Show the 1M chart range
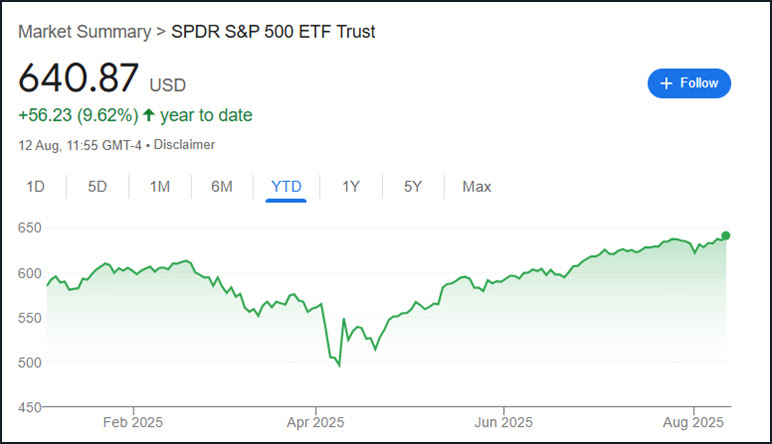772x444 pixels. pyautogui.click(x=159, y=186)
